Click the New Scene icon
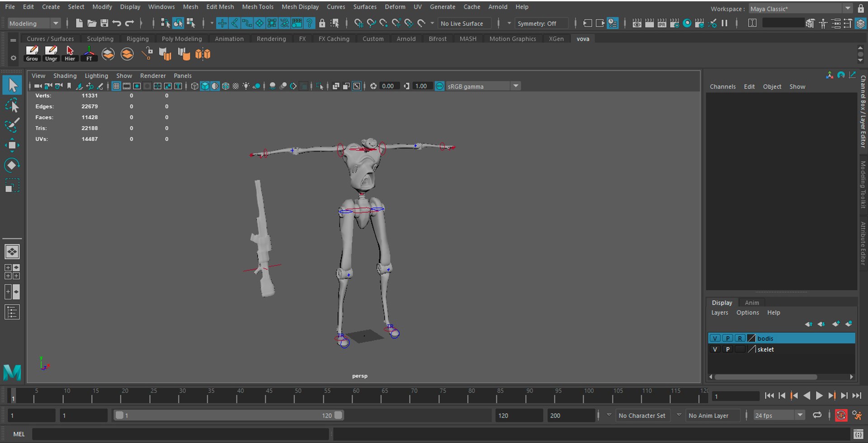The height and width of the screenshot is (443, 868). tap(79, 23)
